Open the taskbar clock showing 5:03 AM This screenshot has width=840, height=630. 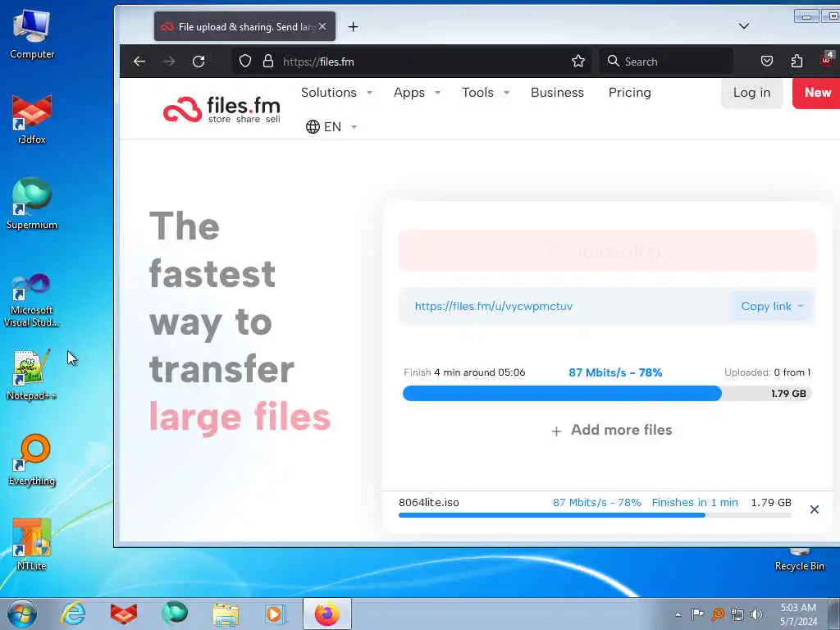798,614
